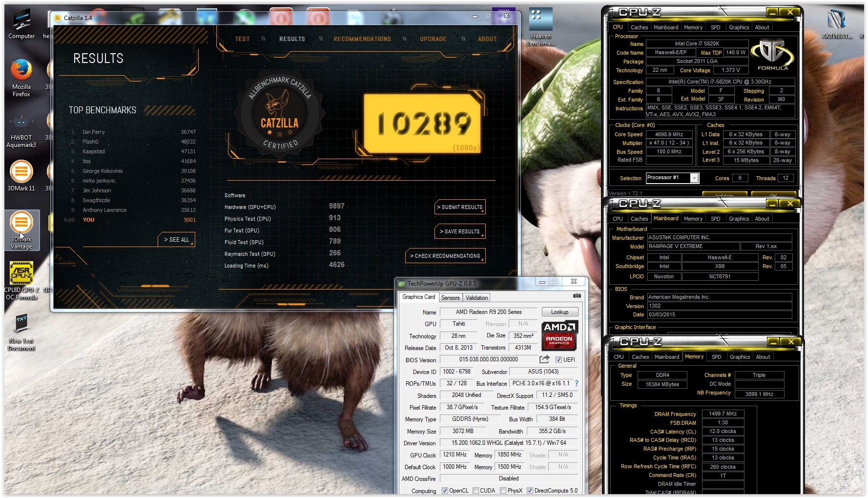The image size is (868, 498).
Task: Open Graphics tab in middle CPU-Z window
Action: [x=739, y=219]
